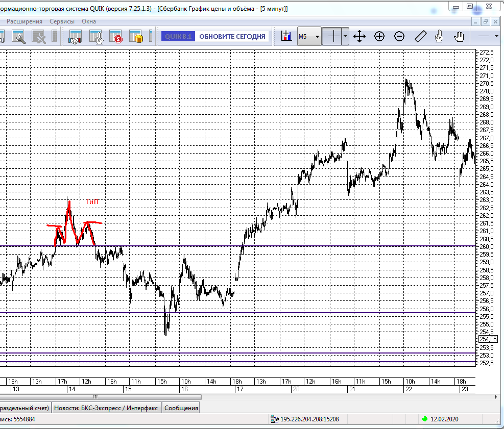Open the Сервисы menu
The height and width of the screenshot is (429, 504).
point(62,21)
